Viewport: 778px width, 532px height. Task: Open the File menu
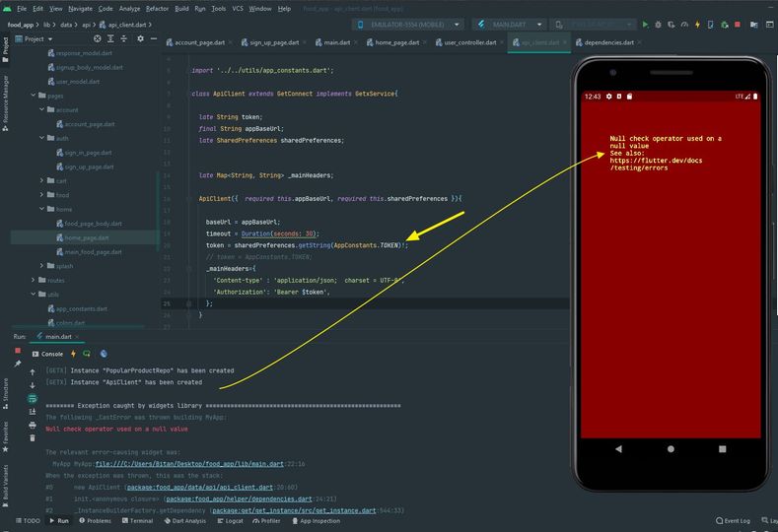pos(22,9)
